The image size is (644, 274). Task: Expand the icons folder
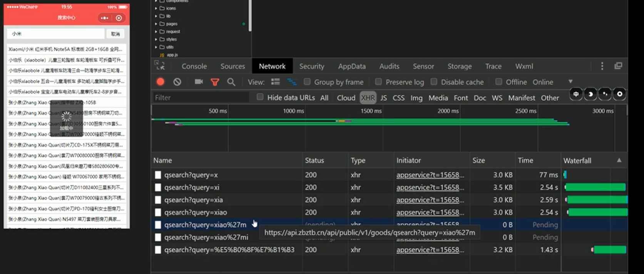156,8
